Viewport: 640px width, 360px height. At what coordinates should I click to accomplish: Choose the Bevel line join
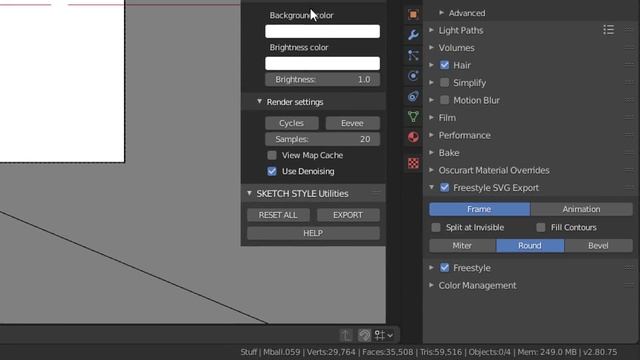click(598, 246)
